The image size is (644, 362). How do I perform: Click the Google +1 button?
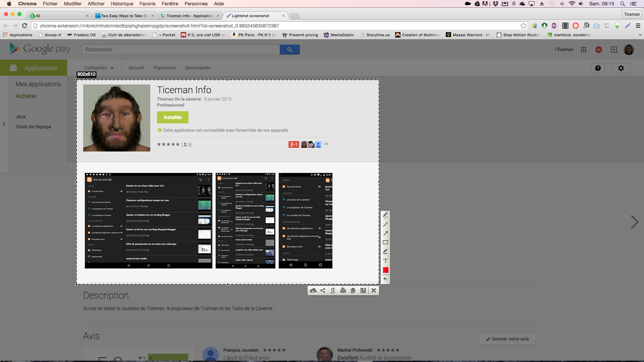point(293,144)
